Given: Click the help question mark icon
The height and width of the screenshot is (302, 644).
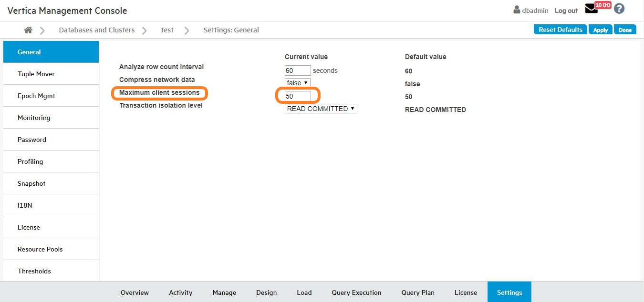Looking at the screenshot, I should (x=619, y=9).
